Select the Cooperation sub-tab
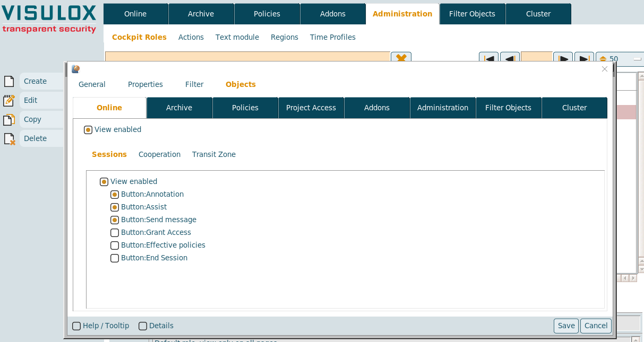Image resolution: width=644 pixels, height=342 pixels. pyautogui.click(x=159, y=154)
